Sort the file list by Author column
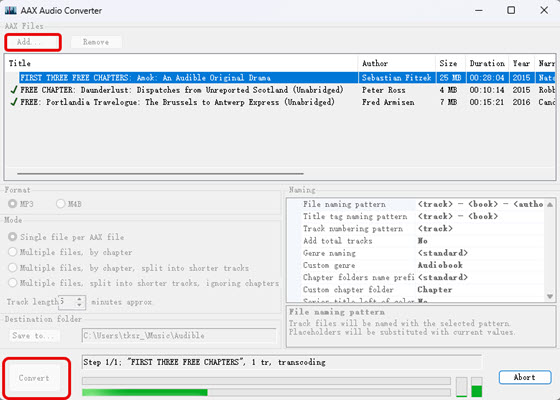 pyautogui.click(x=396, y=63)
